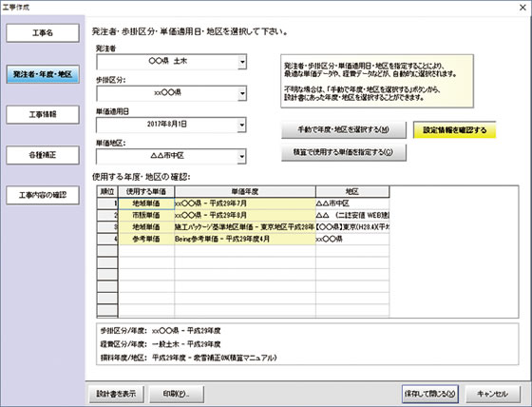Select row 1 地域単価 cell
The image size is (532, 407).
tap(146, 203)
